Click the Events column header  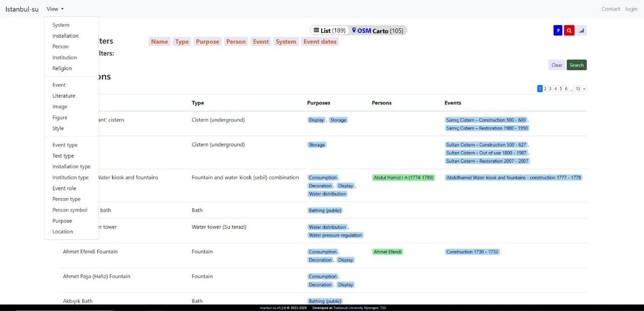[x=453, y=103]
